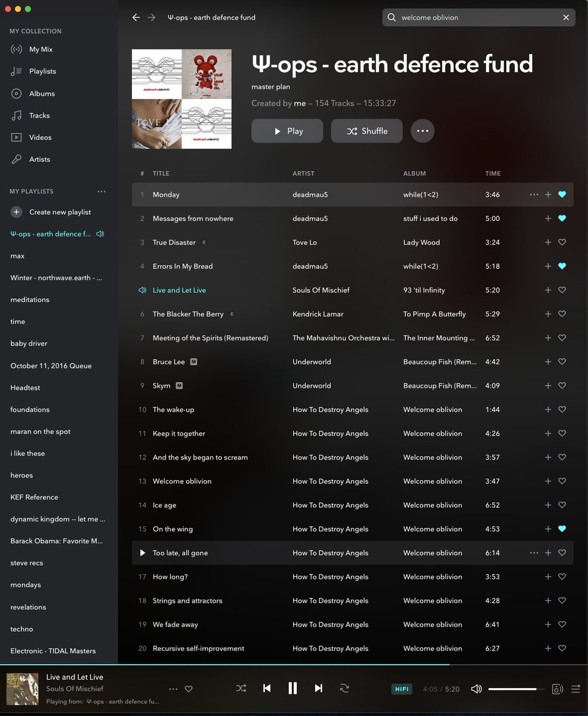
Task: Click the playlist cover art collage
Action: (x=181, y=99)
